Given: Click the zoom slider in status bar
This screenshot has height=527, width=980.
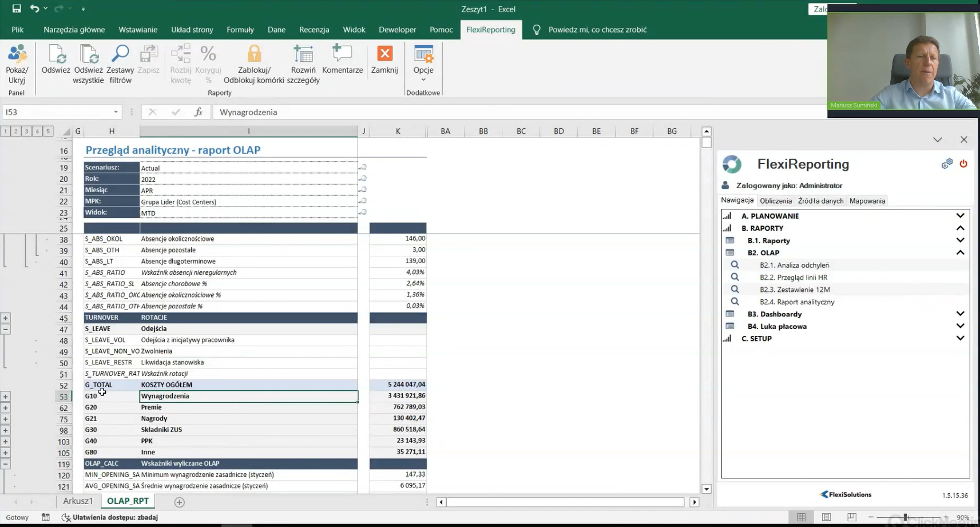Looking at the screenshot, I should pyautogui.click(x=906, y=517).
